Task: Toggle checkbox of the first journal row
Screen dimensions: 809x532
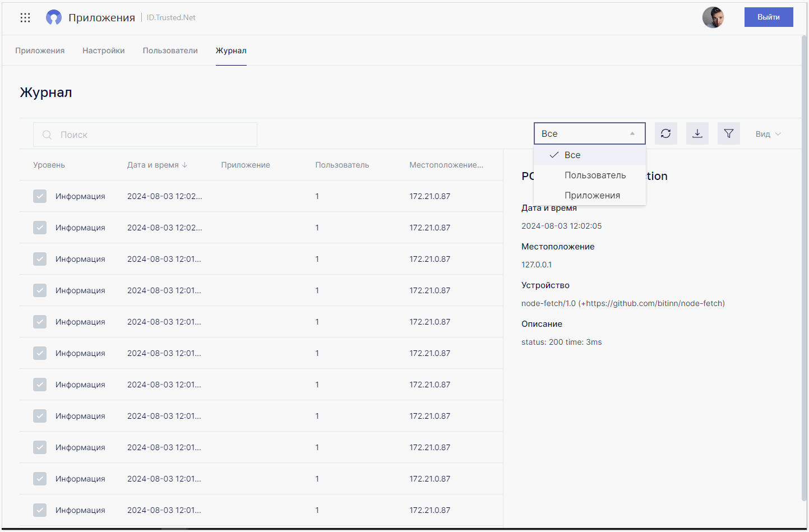Action: [40, 196]
